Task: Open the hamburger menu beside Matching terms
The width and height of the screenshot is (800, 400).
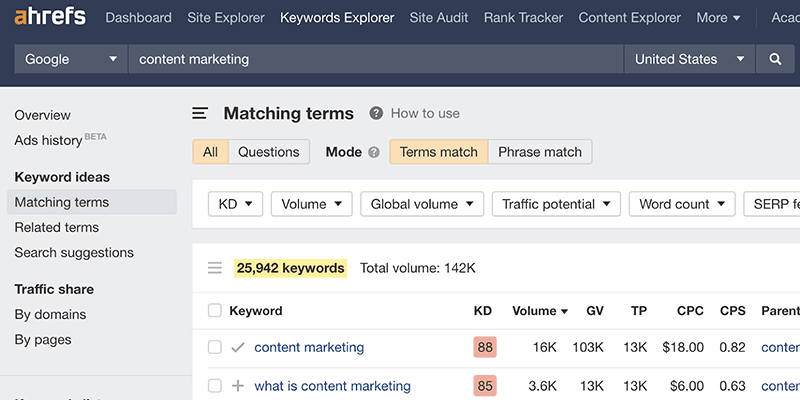Action: click(x=199, y=113)
